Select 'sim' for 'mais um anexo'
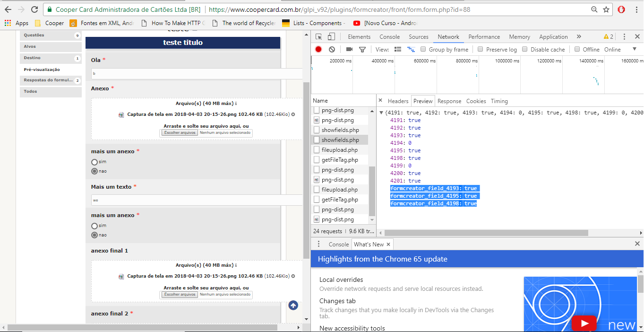Viewport: 644px width, 332px height. point(94,162)
